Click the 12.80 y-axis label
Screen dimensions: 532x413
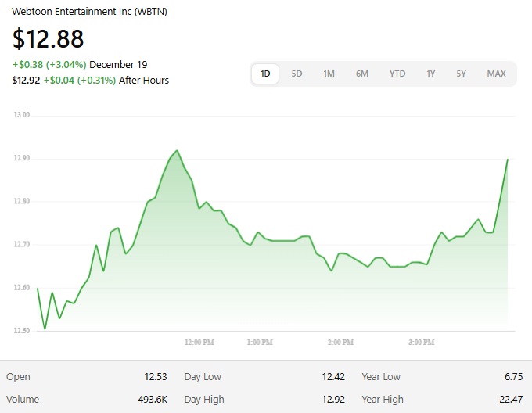click(22, 201)
